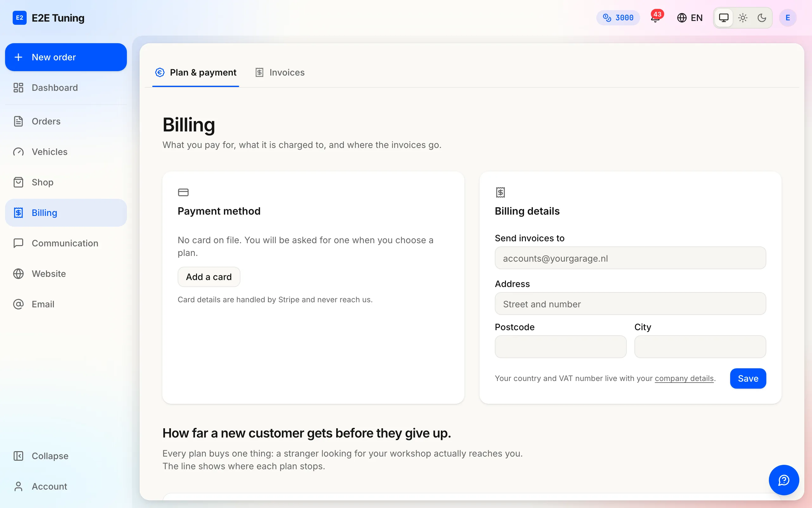
Task: Open the EN language selector
Action: [x=690, y=18]
